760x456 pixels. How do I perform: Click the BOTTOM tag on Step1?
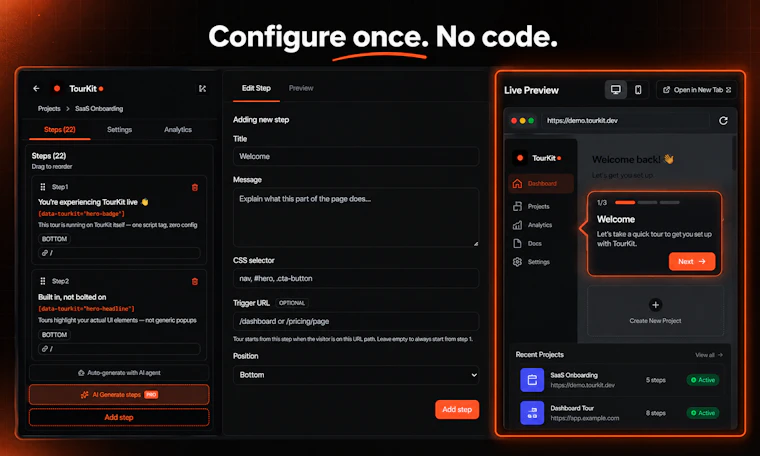[x=54, y=239]
